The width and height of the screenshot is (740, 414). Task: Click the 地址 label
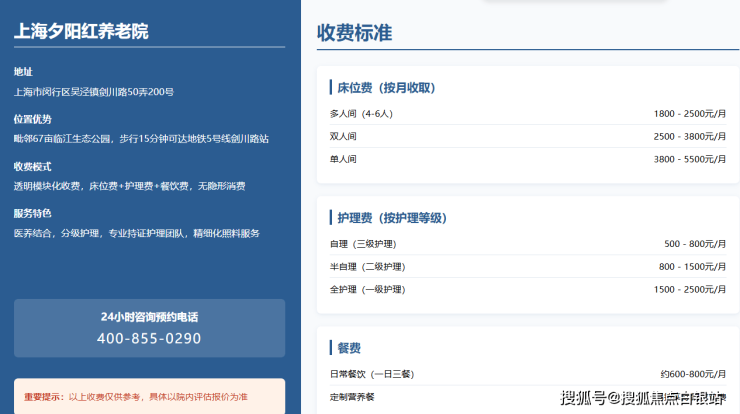coord(23,72)
